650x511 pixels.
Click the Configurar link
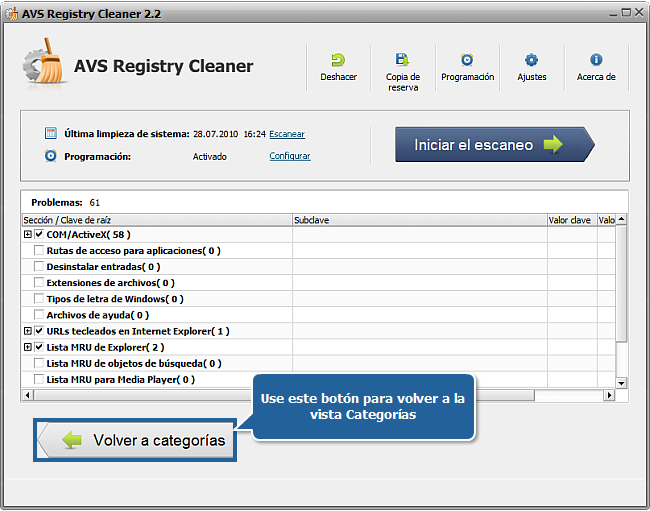point(290,156)
